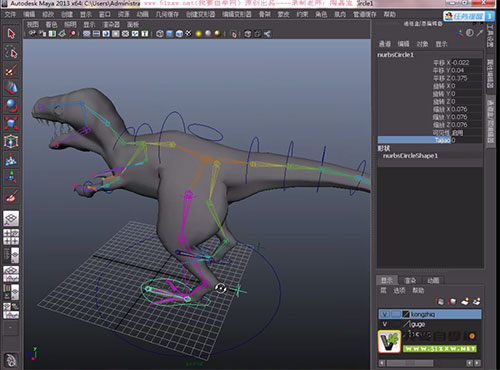Click the Create new layer icon

tap(465, 301)
